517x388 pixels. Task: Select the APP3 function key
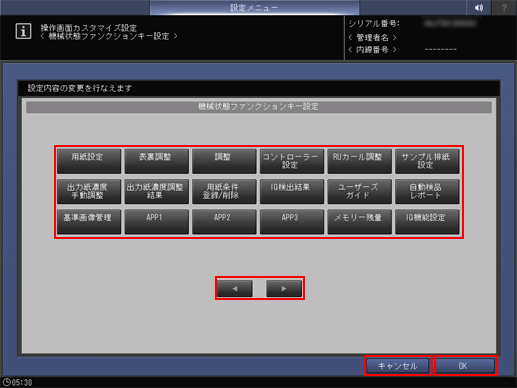click(292, 222)
